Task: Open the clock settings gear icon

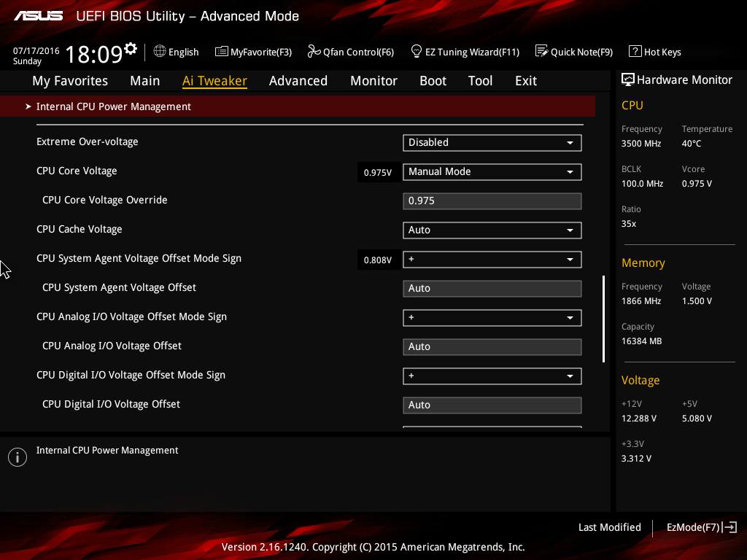Action: tap(131, 48)
